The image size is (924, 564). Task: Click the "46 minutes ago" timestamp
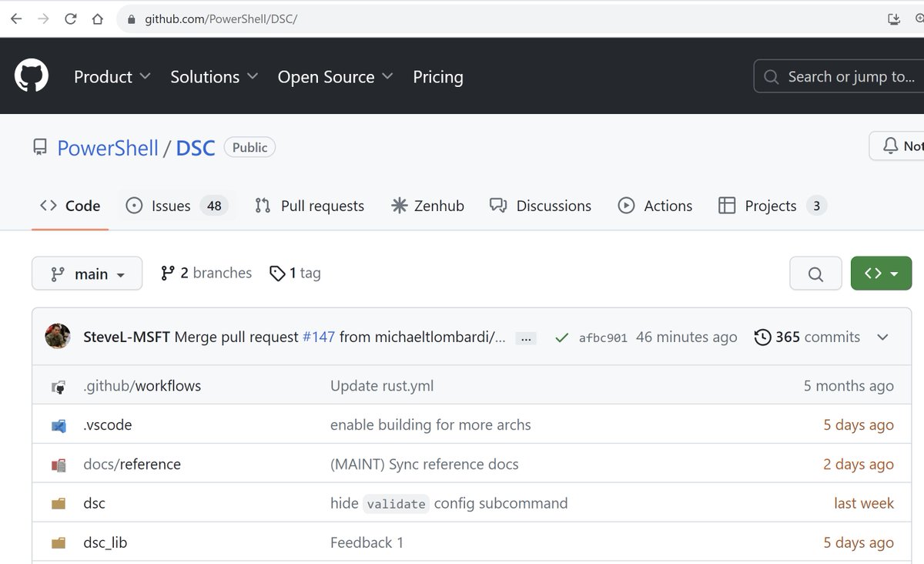click(x=686, y=337)
